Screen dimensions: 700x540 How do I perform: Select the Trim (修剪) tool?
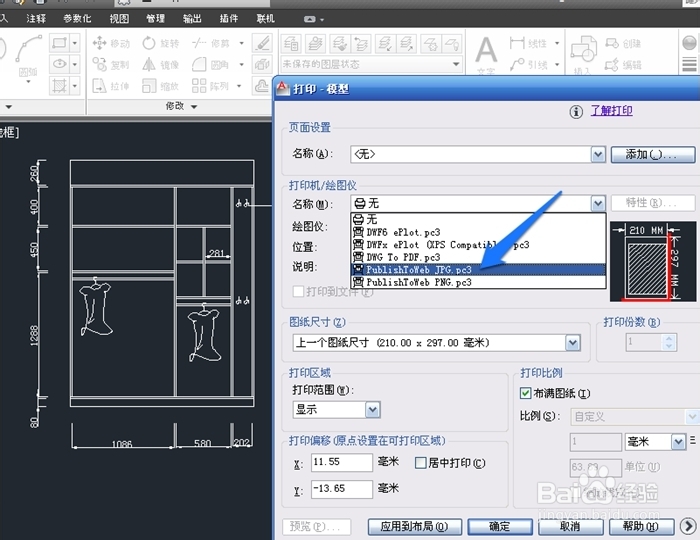[211, 43]
